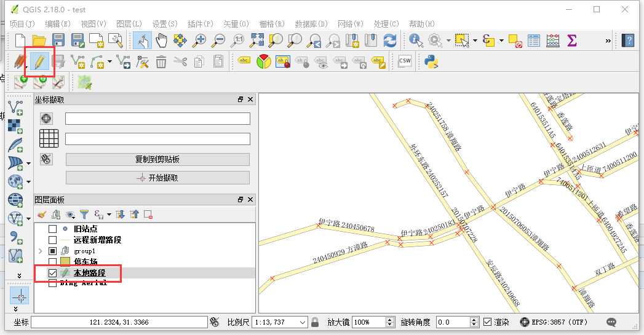This screenshot has height=335, width=644.
Task: Open the Add WFS layer dropdown arrow
Action: coord(28,219)
